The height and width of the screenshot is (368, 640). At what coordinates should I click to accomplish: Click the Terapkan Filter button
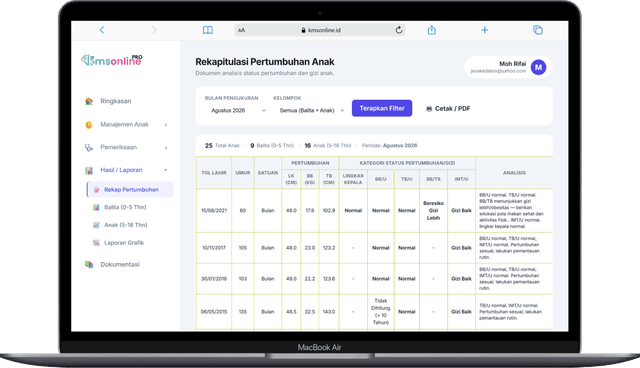click(x=382, y=109)
